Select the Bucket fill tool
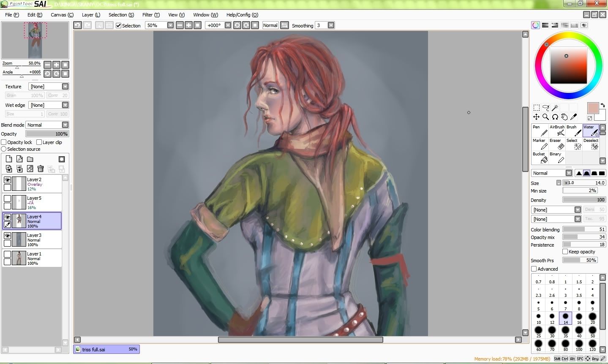Viewport: 608px width, 364px height. pyautogui.click(x=540, y=158)
